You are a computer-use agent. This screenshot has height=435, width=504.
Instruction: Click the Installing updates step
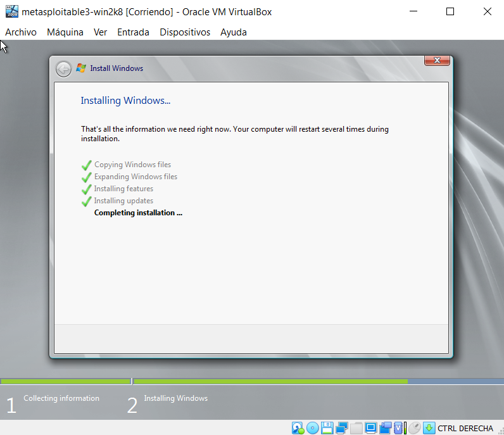coord(123,201)
